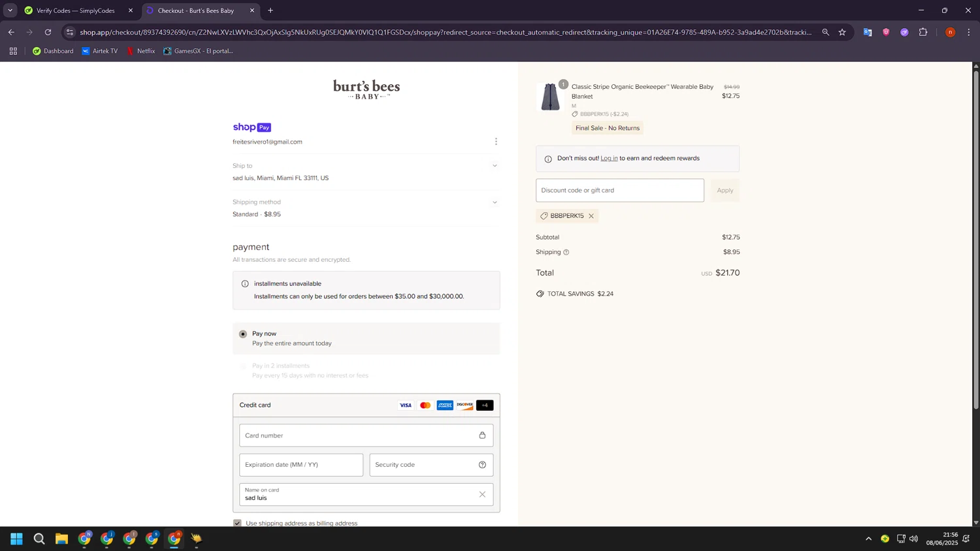Click the shipping info question icon

point(566,252)
